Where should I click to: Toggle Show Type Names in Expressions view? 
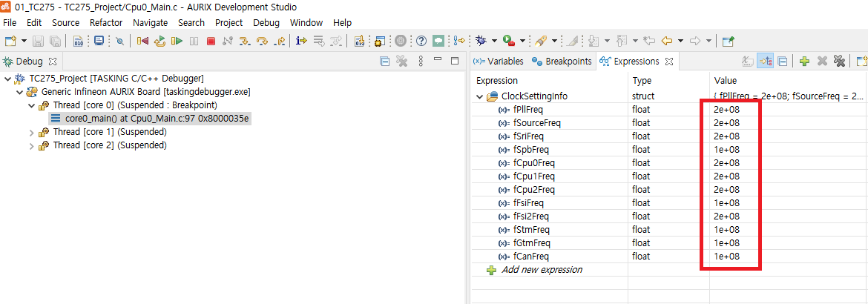coord(748,61)
